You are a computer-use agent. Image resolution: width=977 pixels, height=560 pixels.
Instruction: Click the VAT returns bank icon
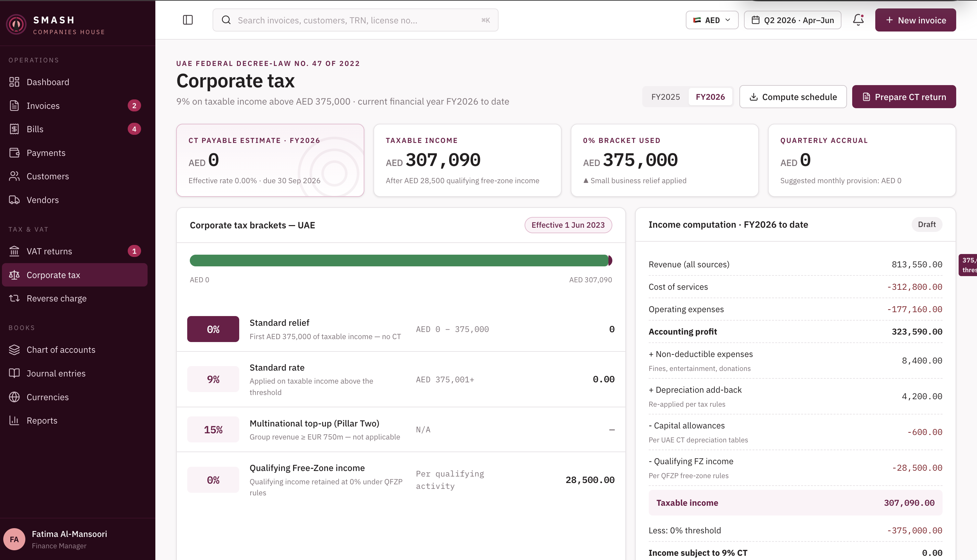[x=14, y=251]
